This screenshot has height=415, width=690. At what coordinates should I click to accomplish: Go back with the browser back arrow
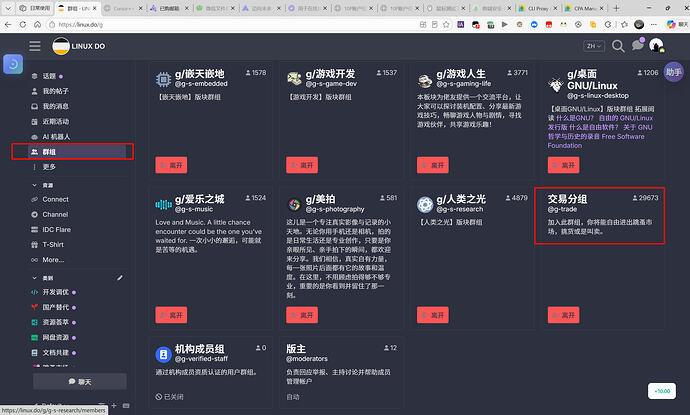(8, 25)
